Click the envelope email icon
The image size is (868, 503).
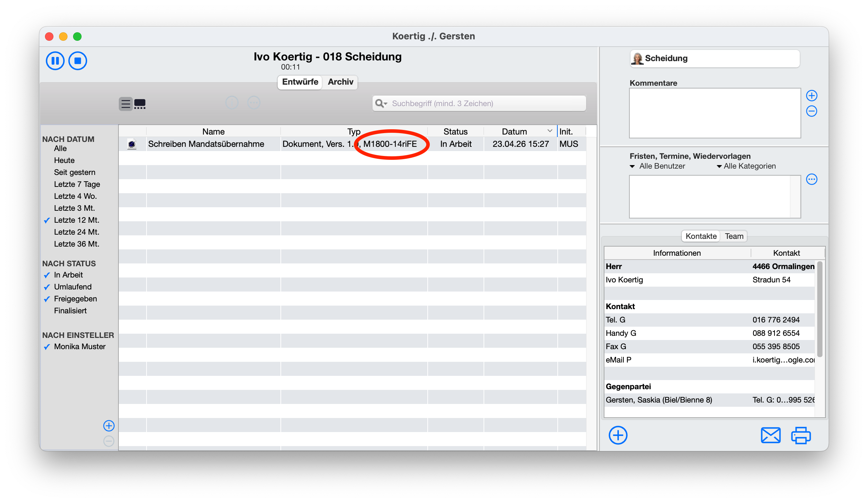pos(770,436)
